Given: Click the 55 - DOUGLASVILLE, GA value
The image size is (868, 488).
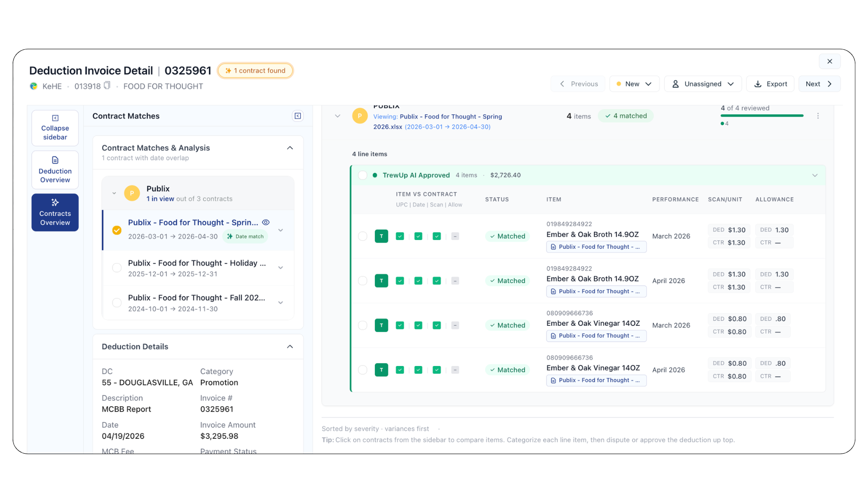Looking at the screenshot, I should click(147, 383).
